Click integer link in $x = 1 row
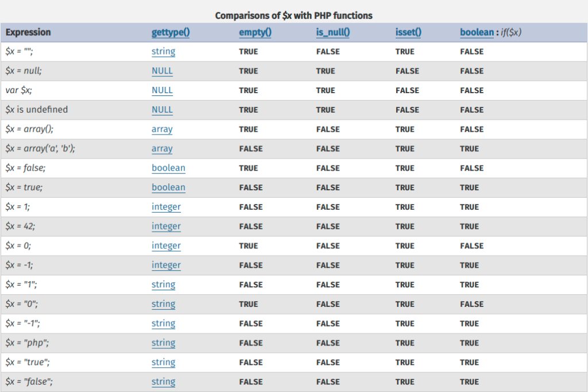This screenshot has height=392, width=588. pyautogui.click(x=166, y=207)
